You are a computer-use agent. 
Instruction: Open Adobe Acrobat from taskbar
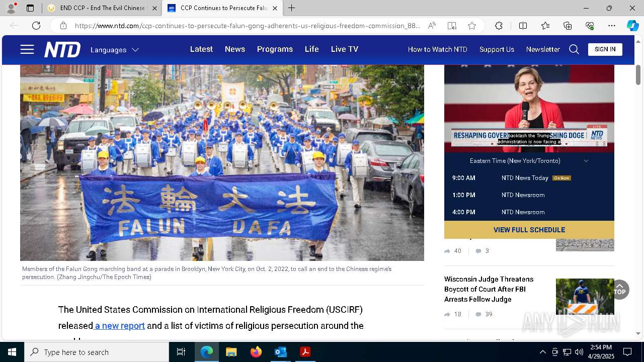pos(305,352)
